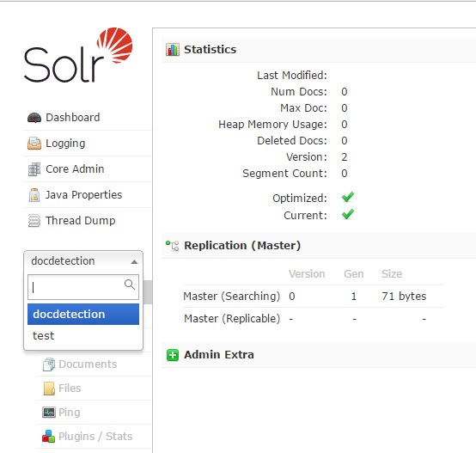Click the Plugins / Stats blocks icon
Image resolution: width=476 pixels, height=453 pixels.
(x=49, y=437)
